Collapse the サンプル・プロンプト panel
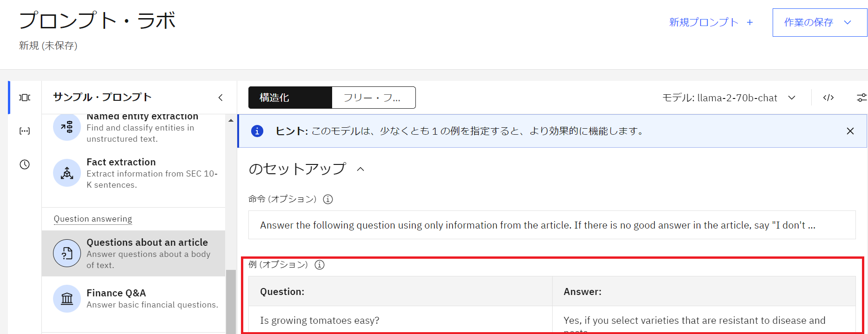Image resolution: width=868 pixels, height=334 pixels. pyautogui.click(x=220, y=98)
